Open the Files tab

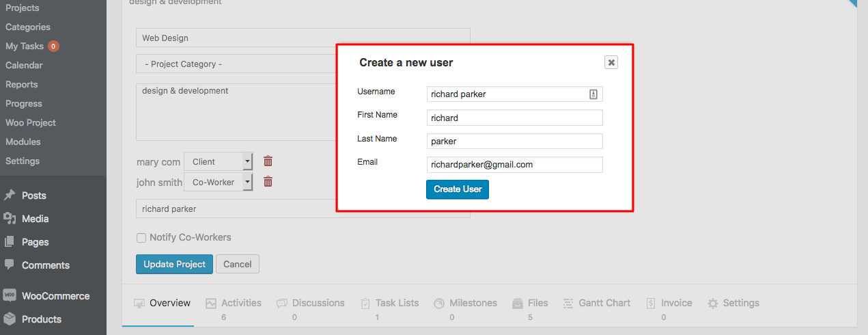tap(529, 303)
